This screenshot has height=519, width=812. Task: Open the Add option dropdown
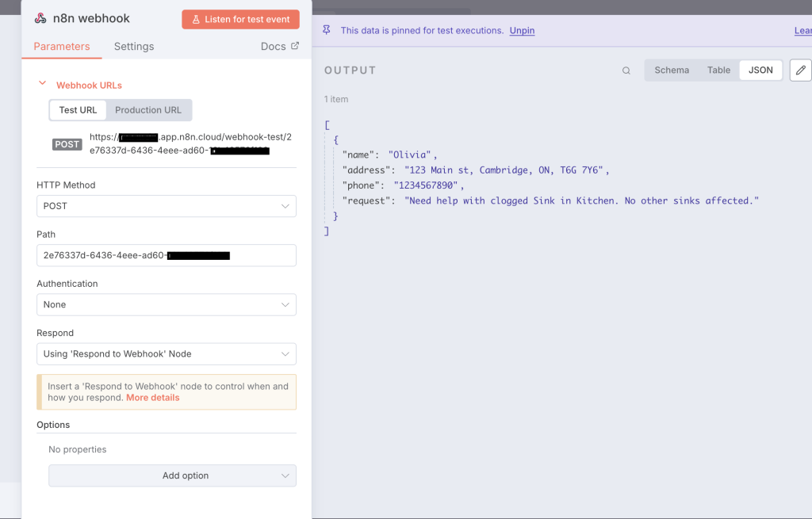coord(172,475)
